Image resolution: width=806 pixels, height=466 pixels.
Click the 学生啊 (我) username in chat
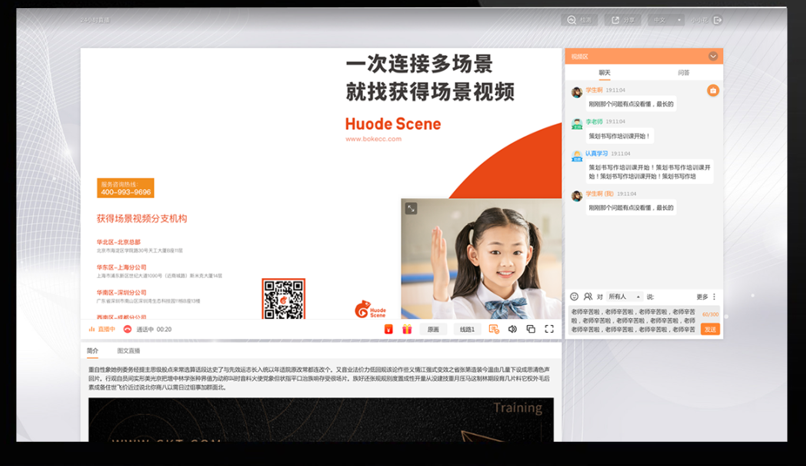point(599,194)
